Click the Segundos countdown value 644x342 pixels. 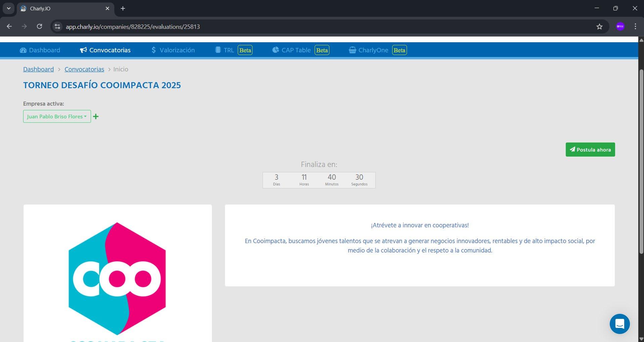(x=359, y=177)
